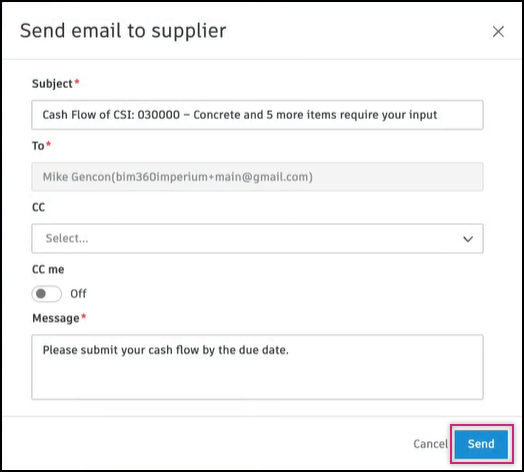
Task: Click the gray knob of CC me switch
Action: [x=41, y=294]
